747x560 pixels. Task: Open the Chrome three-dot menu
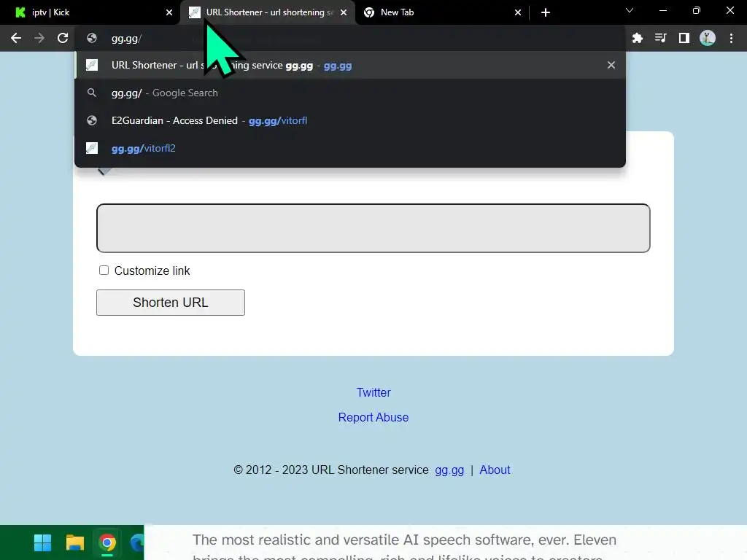point(731,38)
